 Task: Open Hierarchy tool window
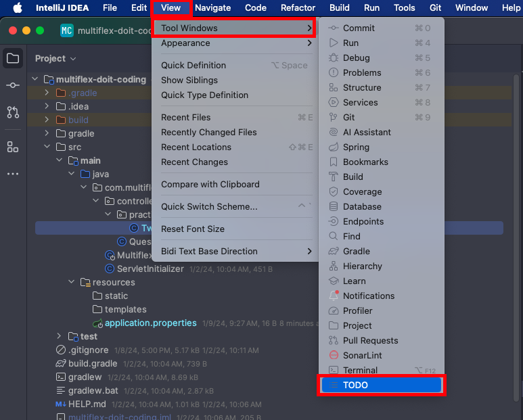coord(381,266)
